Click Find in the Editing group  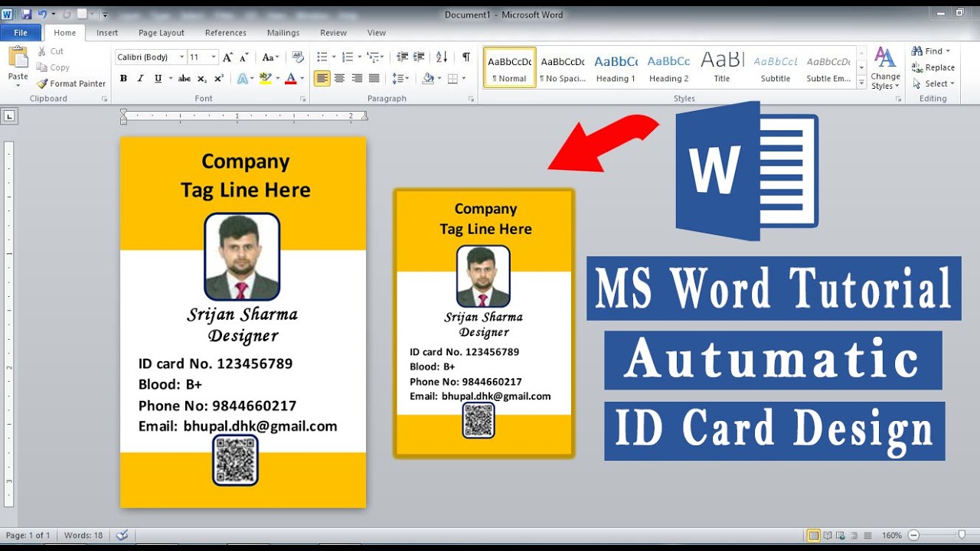[931, 51]
